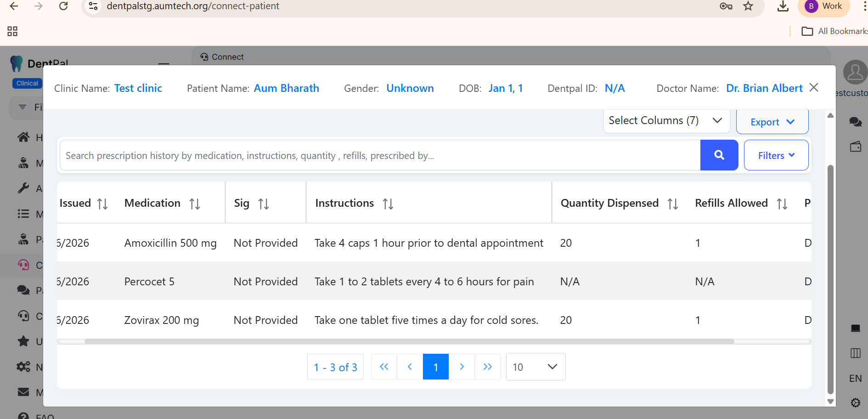Go to last page double-arrow
868x419 pixels.
[x=487, y=367]
